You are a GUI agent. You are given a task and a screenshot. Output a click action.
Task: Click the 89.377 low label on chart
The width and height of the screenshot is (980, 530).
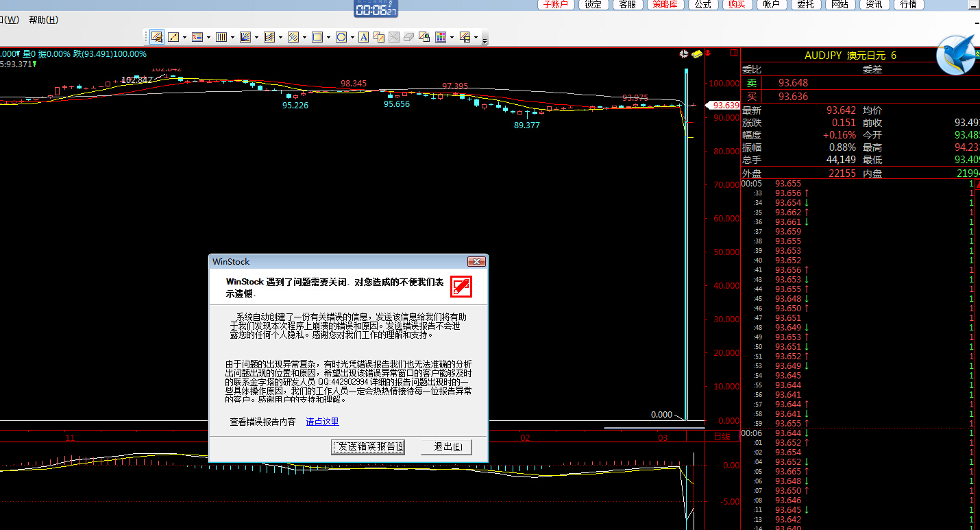tap(527, 125)
